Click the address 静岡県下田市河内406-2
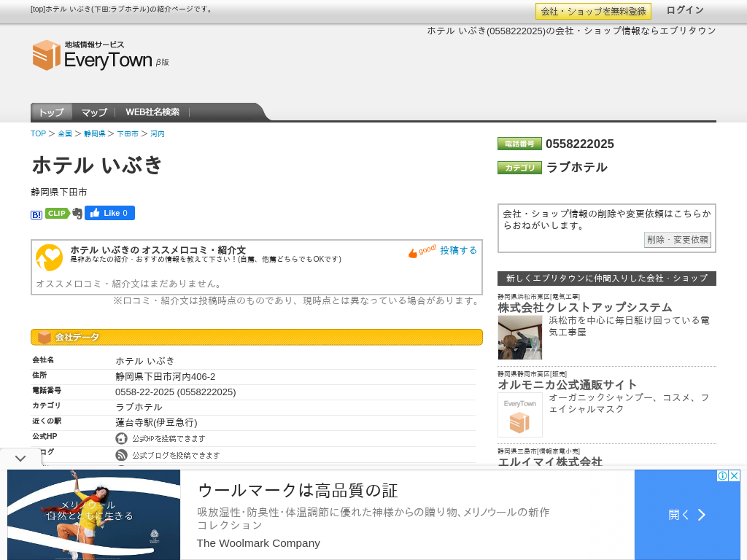 [166, 377]
